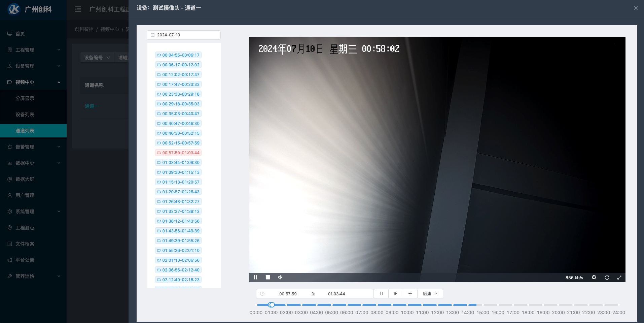Select the red 00:57:59-01:03:44 recording segment
Image resolution: width=644 pixels, height=323 pixels.
[178, 153]
